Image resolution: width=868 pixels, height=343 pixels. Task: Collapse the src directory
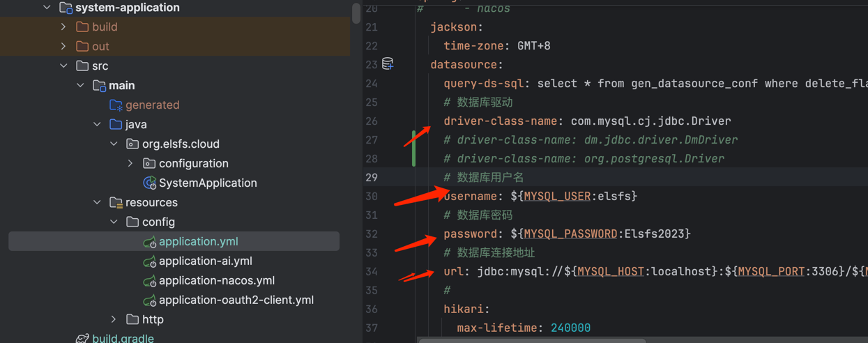tap(63, 66)
